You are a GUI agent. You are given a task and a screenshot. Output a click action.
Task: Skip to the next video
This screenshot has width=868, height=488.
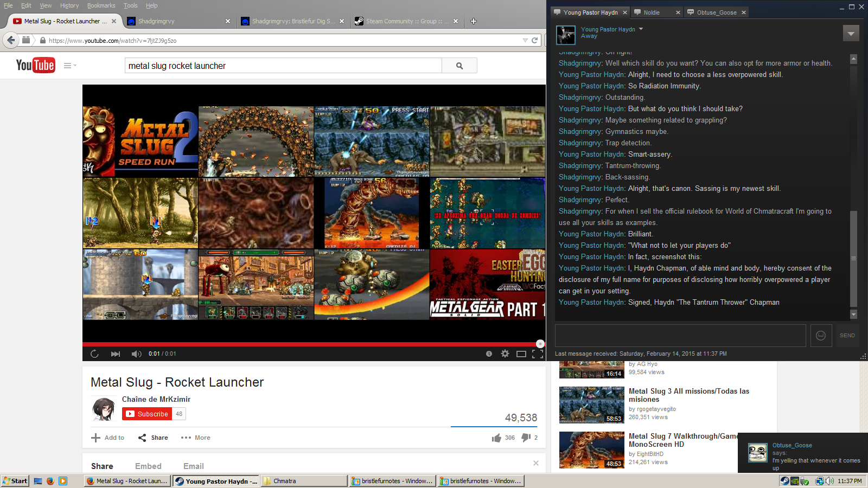pos(116,354)
